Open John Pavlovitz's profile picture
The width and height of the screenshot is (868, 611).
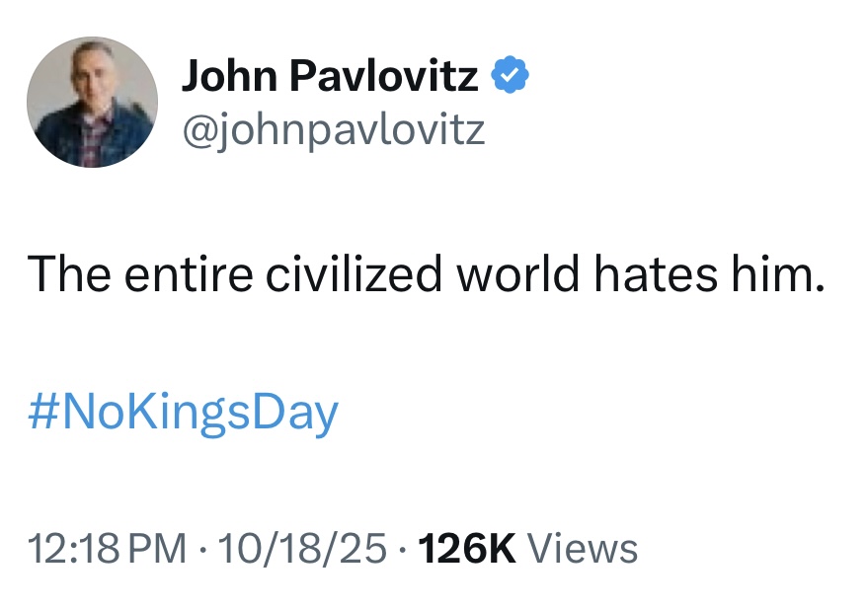(x=93, y=103)
